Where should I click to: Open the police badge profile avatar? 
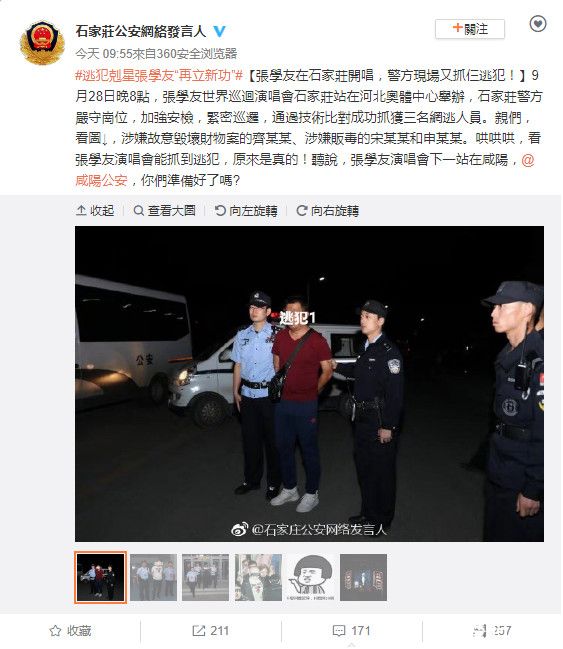[x=42, y=43]
